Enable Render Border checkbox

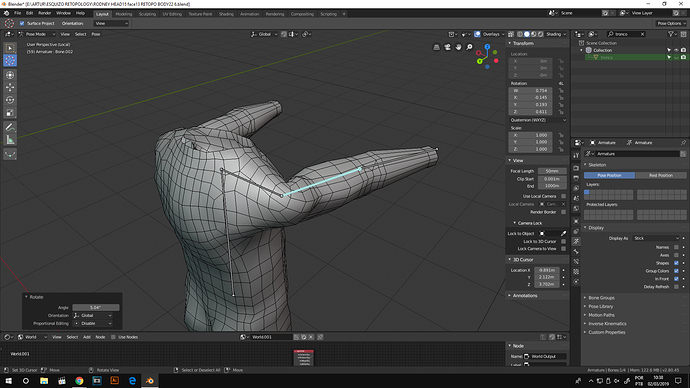pos(563,212)
